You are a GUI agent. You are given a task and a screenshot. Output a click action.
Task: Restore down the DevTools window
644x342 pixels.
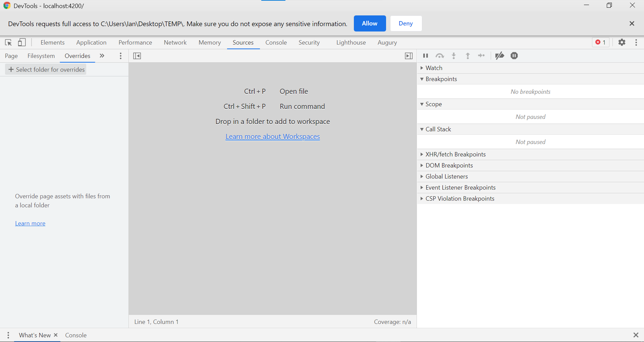coord(609,5)
